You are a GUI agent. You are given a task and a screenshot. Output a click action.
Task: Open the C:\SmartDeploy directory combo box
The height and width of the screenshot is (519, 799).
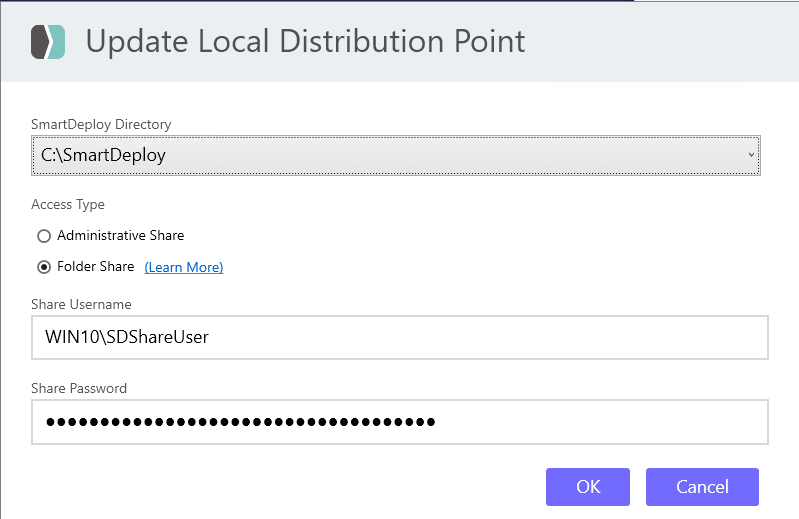coord(395,155)
